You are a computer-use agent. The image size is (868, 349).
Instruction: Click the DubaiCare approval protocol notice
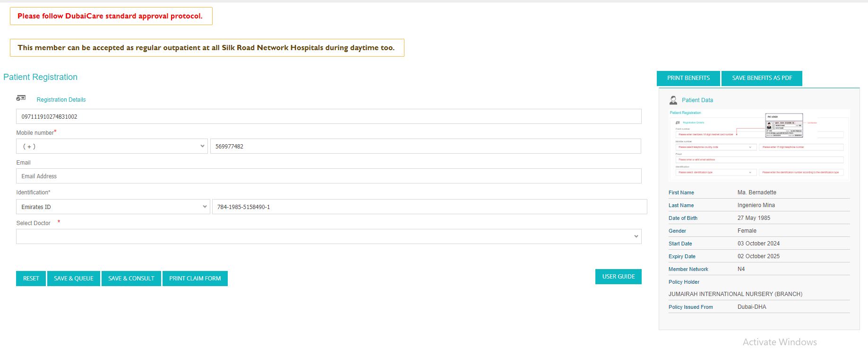point(111,16)
